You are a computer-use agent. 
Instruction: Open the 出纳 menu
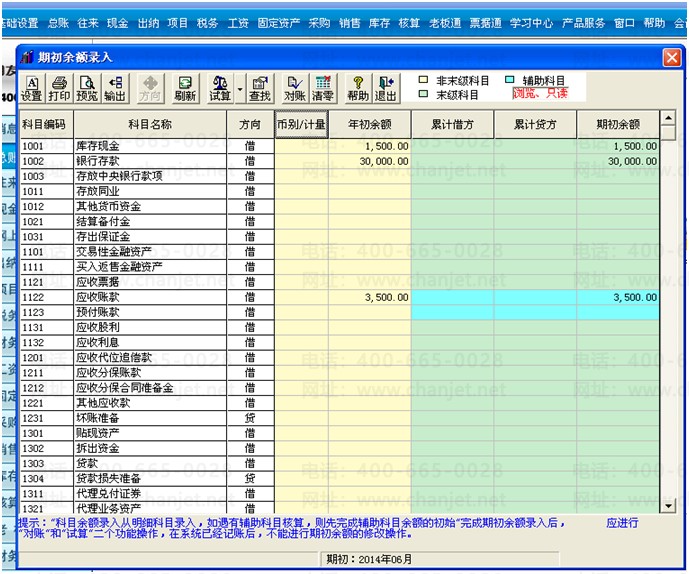(x=149, y=23)
